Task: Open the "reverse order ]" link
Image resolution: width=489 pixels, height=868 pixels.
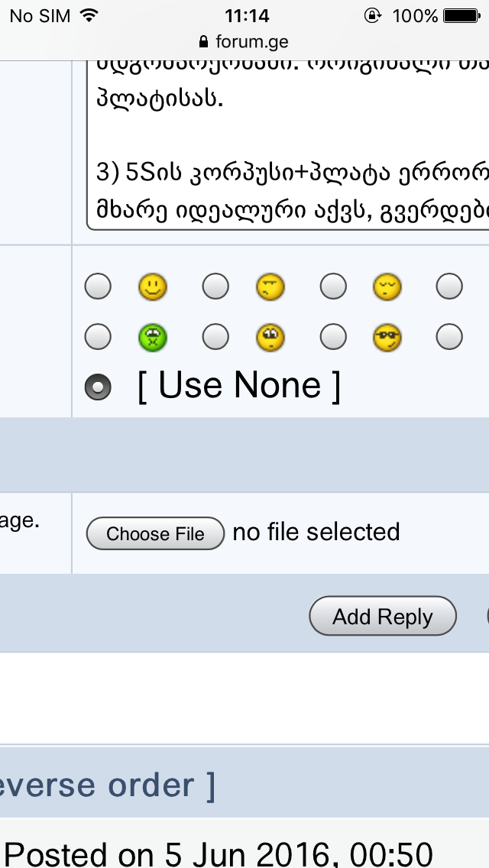Action: pos(107,785)
